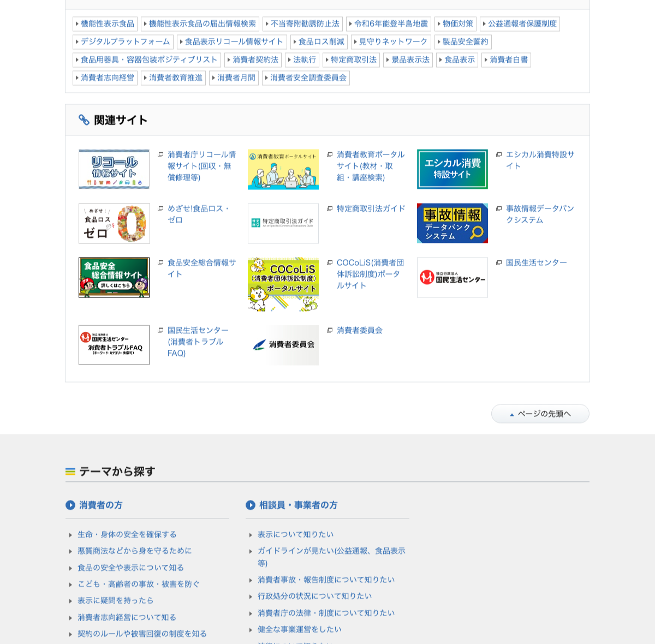
Task: Select the 製品安全誓約 tag
Action: click(x=463, y=42)
